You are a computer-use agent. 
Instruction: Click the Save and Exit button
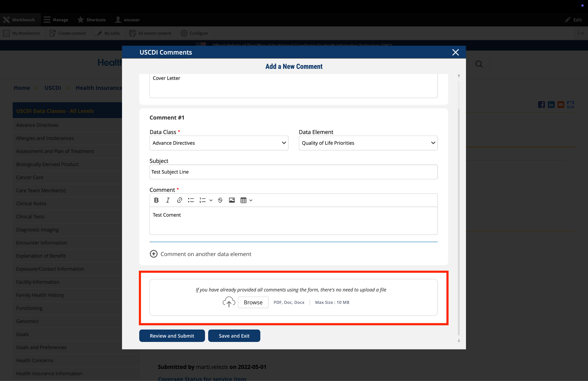pyautogui.click(x=234, y=336)
